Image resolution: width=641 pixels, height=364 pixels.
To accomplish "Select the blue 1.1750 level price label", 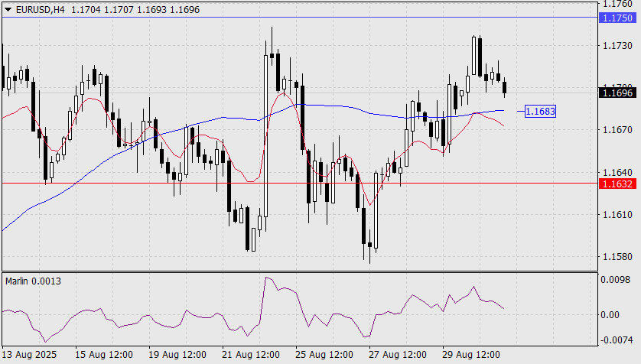I will pos(617,18).
